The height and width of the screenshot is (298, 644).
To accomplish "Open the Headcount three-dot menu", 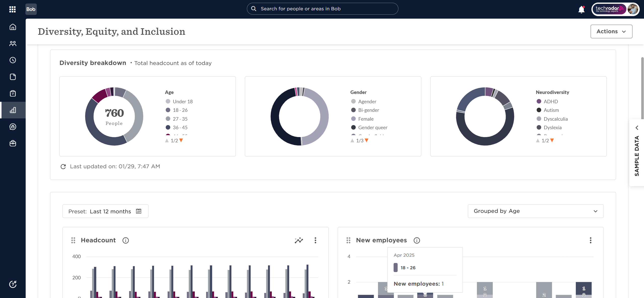I will [x=315, y=240].
